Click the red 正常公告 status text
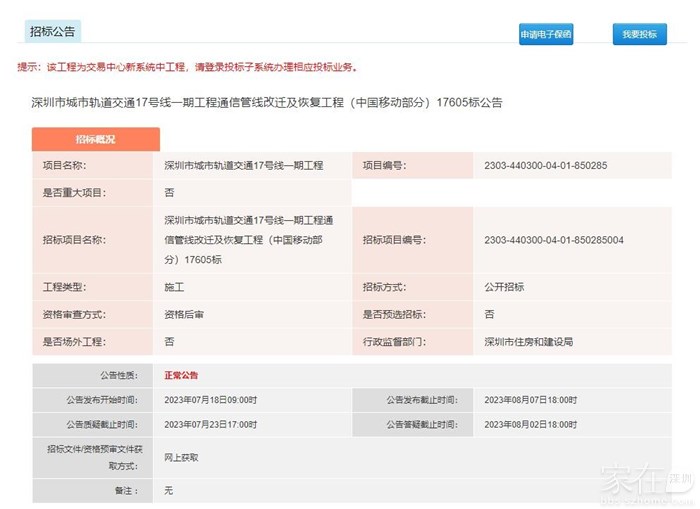Image resolution: width=700 pixels, height=509 pixels. [181, 375]
